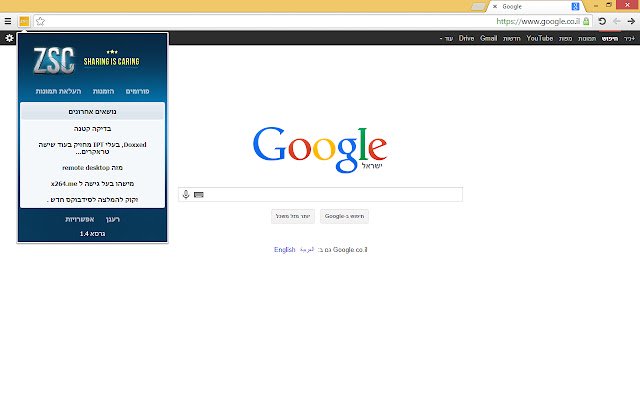Screen dimensions: 640x400
Task: Open חדשות in the Google bar
Action: pyautogui.click(x=512, y=38)
